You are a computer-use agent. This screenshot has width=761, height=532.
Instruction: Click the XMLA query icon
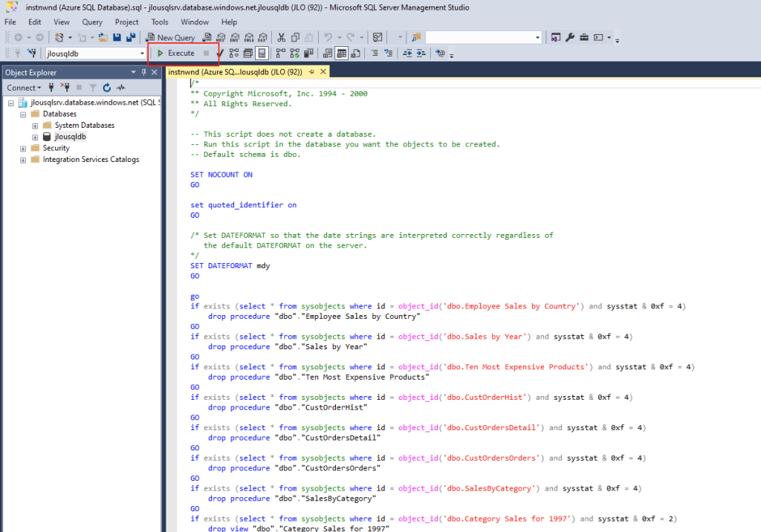point(249,37)
